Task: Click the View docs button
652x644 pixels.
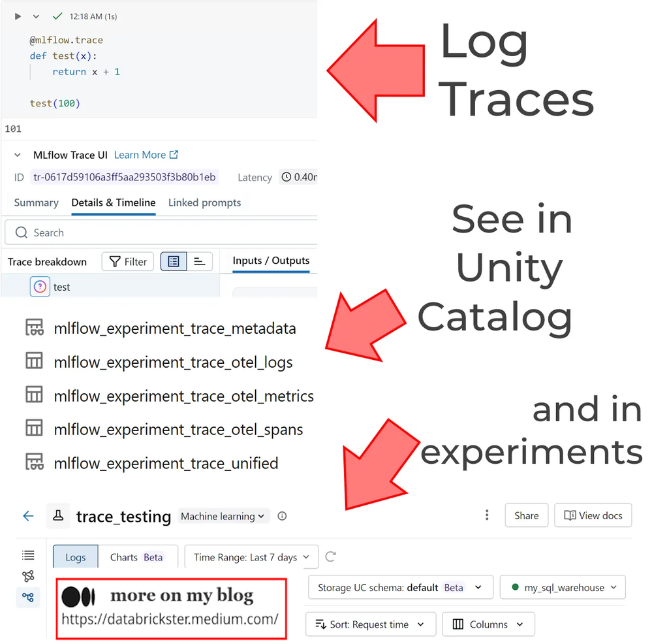Action: coord(593,515)
